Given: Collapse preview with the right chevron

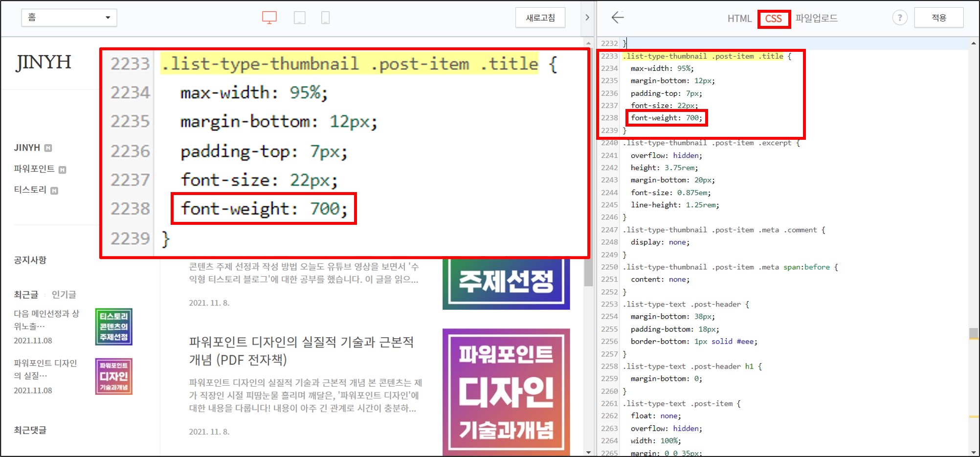Looking at the screenshot, I should click(587, 18).
